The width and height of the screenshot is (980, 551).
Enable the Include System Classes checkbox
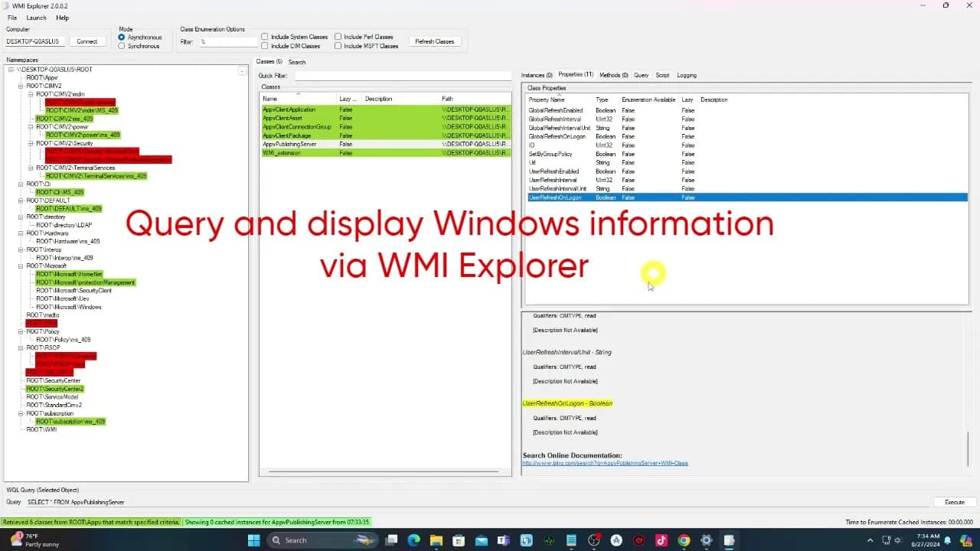point(264,36)
